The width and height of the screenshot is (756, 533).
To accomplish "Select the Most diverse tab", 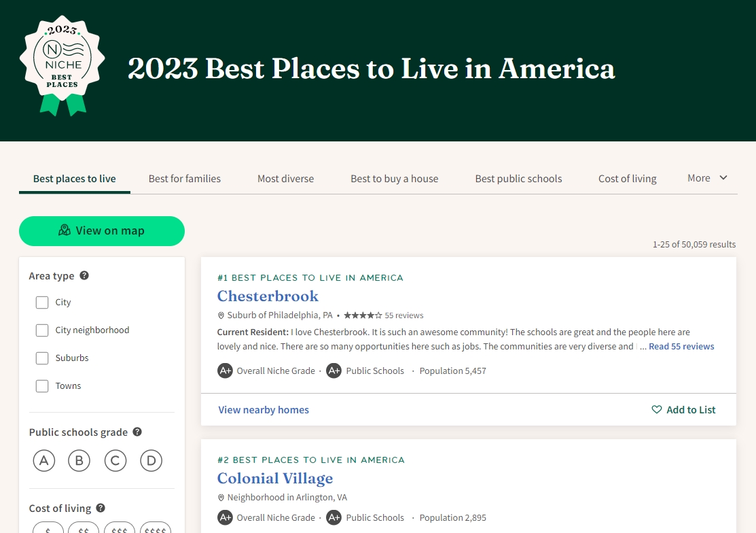I will tap(285, 179).
